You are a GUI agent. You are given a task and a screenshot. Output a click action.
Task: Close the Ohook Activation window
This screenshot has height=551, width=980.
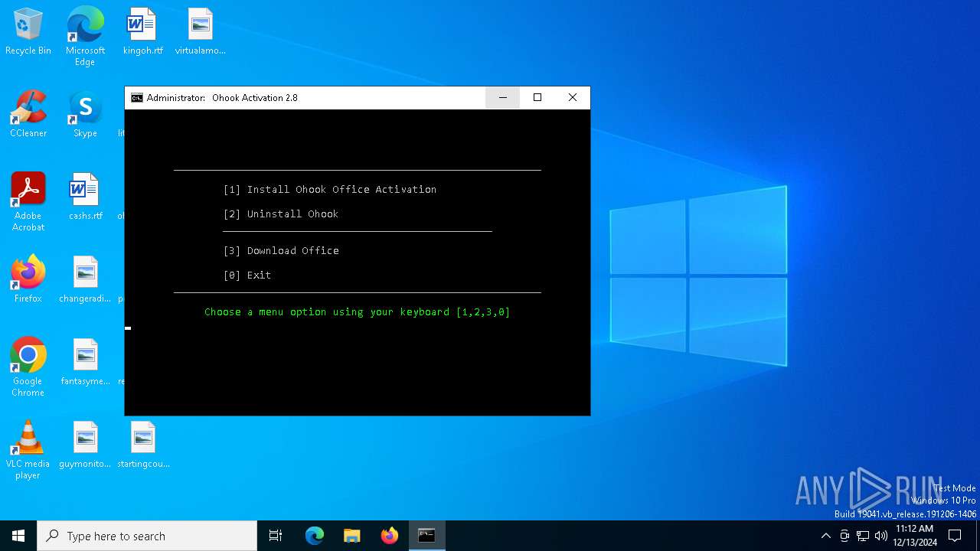click(573, 97)
